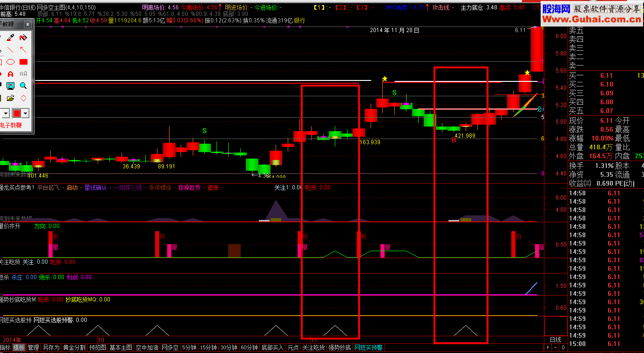
Task: Select the 强势抄底 template tab
Action: (339, 347)
